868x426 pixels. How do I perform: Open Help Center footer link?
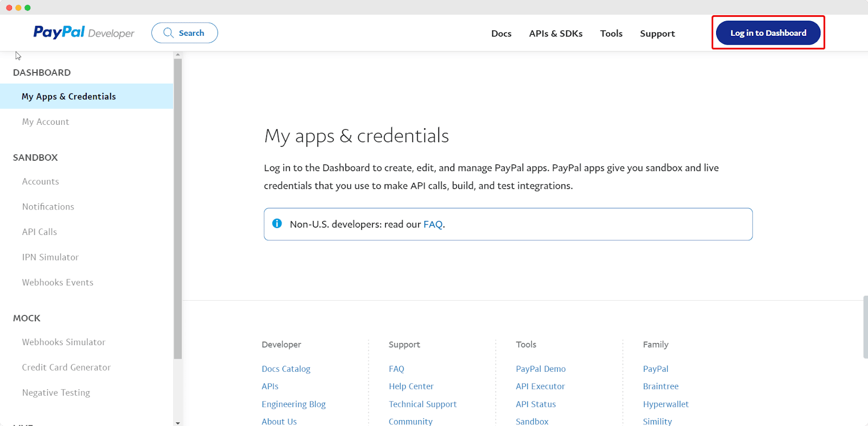coord(411,386)
